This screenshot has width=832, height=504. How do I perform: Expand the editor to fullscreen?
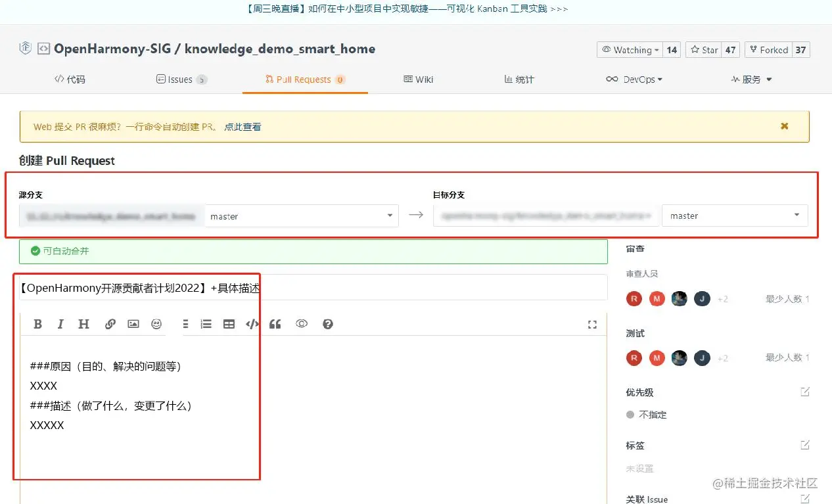point(592,325)
